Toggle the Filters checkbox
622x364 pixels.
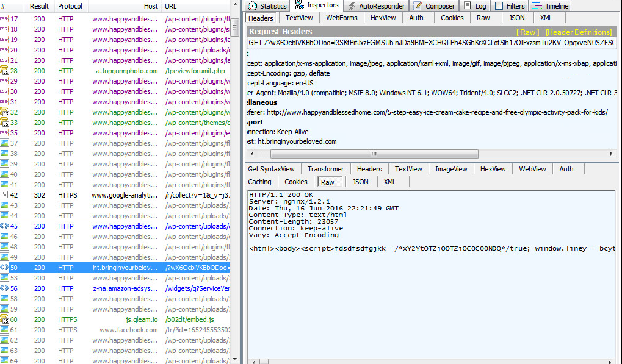(499, 6)
